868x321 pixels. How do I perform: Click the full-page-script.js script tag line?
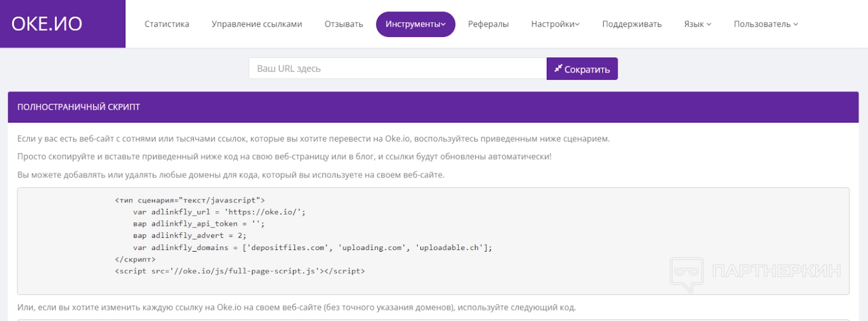[x=240, y=271]
